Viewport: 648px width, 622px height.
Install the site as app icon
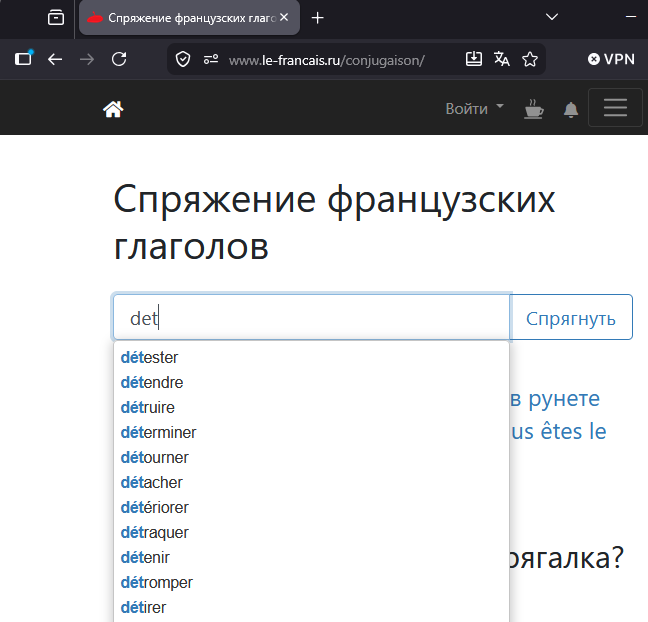click(474, 59)
